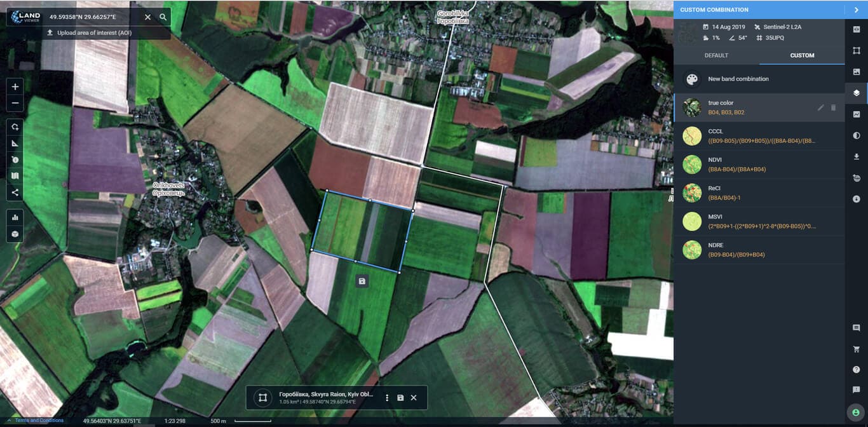Click the coordinates search input field
The height and width of the screenshot is (427, 868).
[x=89, y=17]
